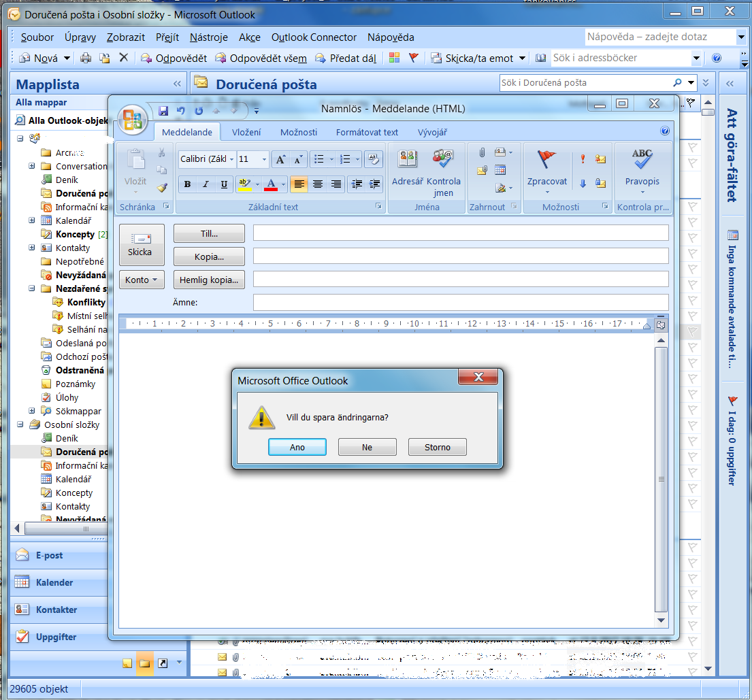The width and height of the screenshot is (752, 700).
Task: Open the font size 11 dropdown
Action: (264, 159)
